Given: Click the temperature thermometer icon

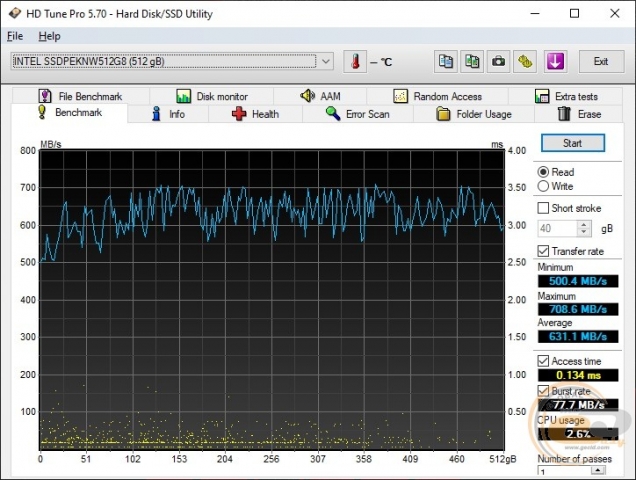Looking at the screenshot, I should click(355, 62).
